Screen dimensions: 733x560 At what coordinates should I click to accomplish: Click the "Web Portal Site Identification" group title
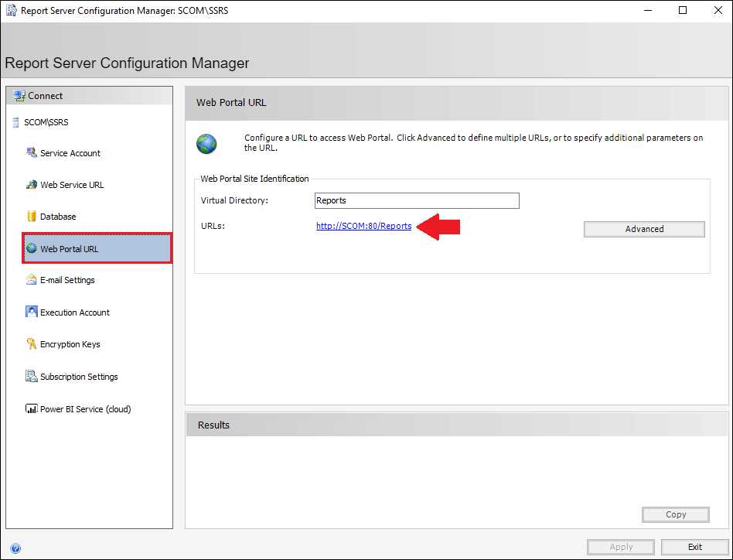click(x=255, y=179)
